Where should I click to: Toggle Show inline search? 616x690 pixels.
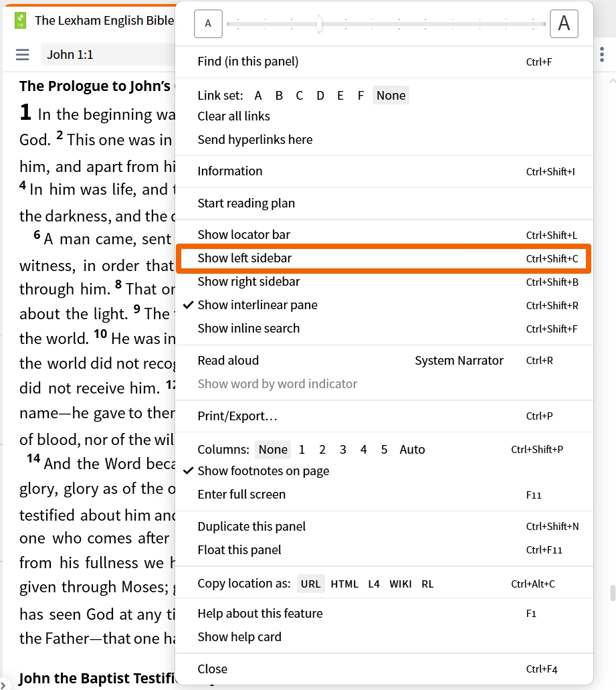pyautogui.click(x=385, y=329)
